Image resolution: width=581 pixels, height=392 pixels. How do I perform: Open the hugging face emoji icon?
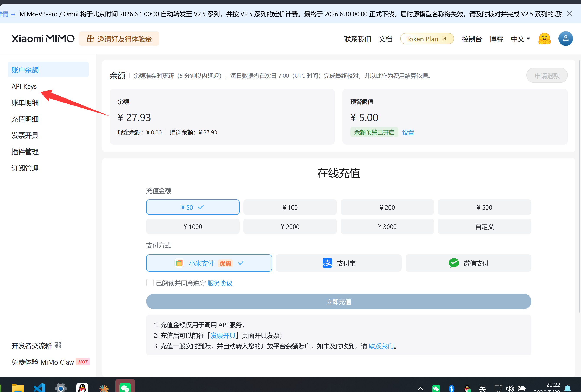tap(544, 39)
